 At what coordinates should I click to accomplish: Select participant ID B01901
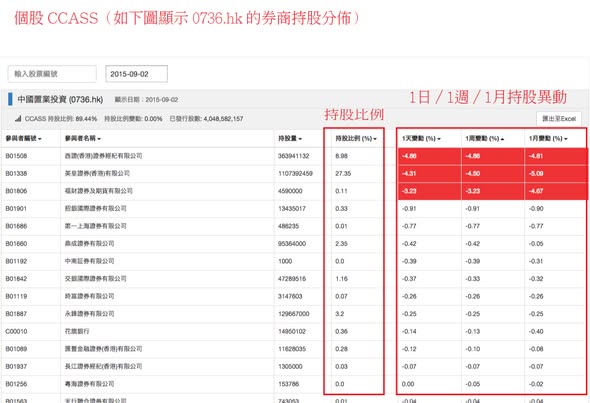[x=16, y=208]
